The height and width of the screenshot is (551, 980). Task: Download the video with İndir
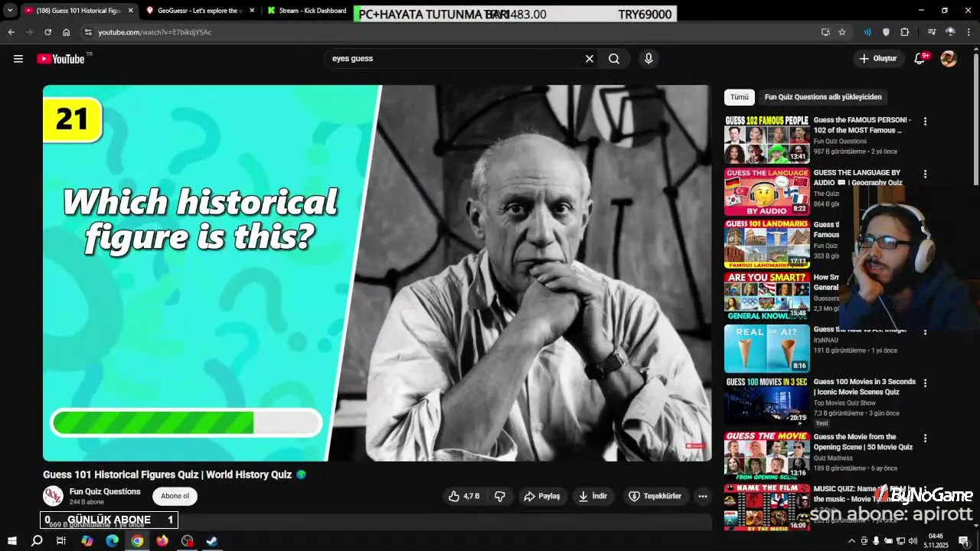pyautogui.click(x=593, y=496)
